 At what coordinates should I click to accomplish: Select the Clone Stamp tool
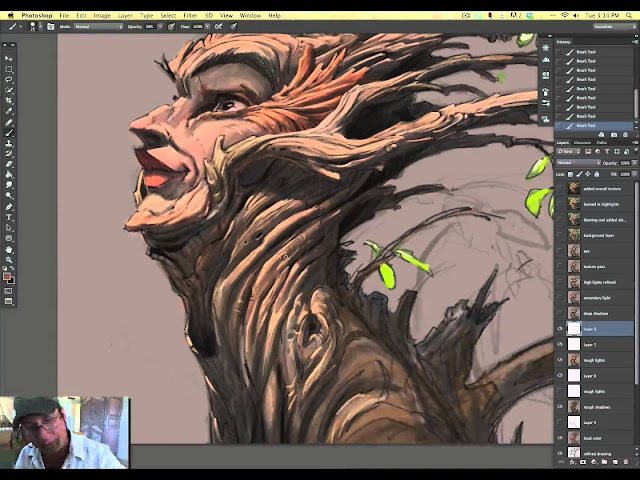(x=9, y=143)
